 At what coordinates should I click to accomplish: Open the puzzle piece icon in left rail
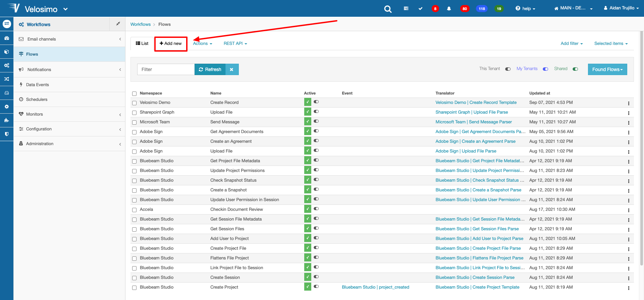[7, 120]
